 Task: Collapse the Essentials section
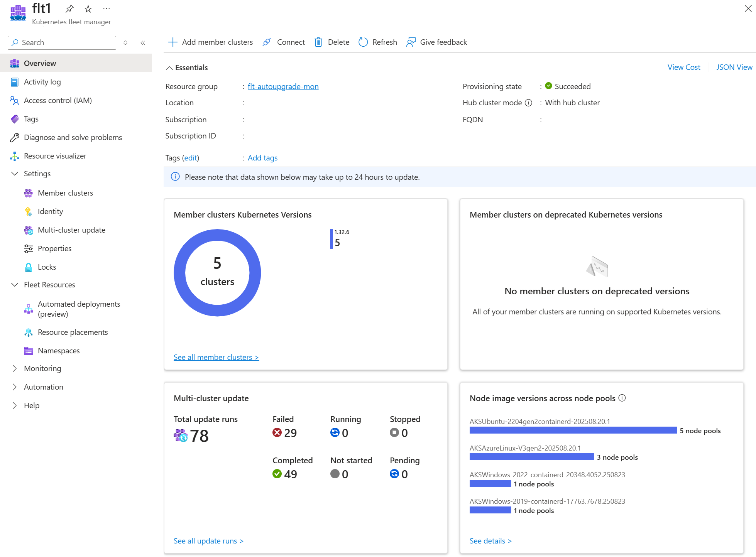tap(169, 68)
